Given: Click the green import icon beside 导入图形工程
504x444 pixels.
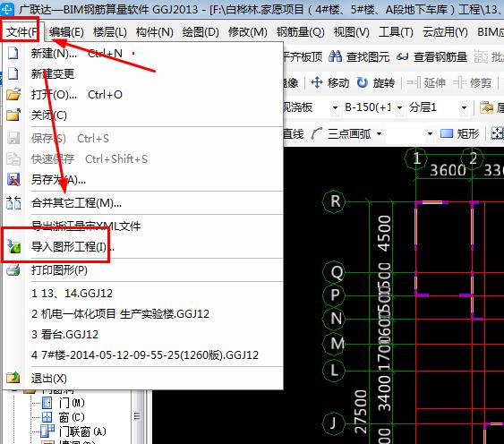Looking at the screenshot, I should click(x=13, y=246).
